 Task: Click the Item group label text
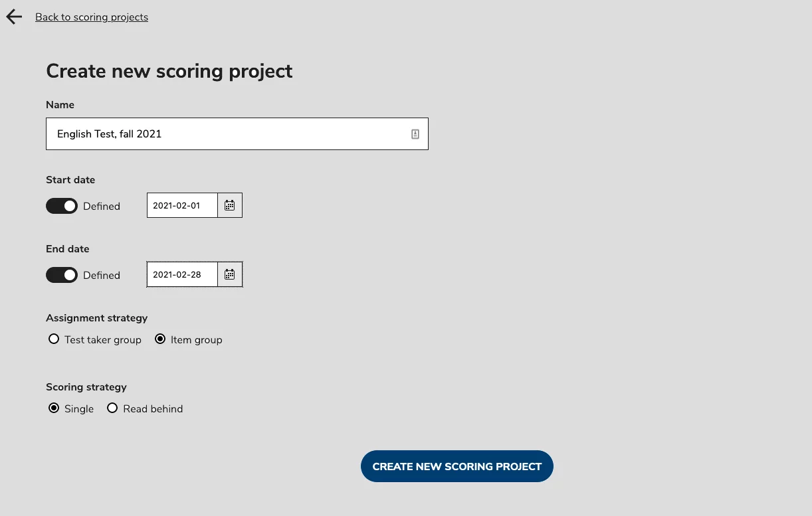tap(196, 339)
